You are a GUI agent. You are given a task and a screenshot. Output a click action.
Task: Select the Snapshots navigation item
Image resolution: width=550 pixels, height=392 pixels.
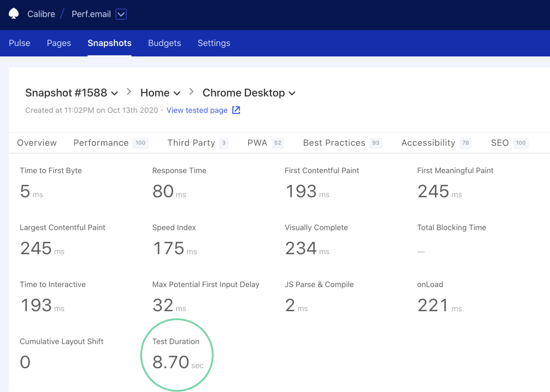(109, 43)
